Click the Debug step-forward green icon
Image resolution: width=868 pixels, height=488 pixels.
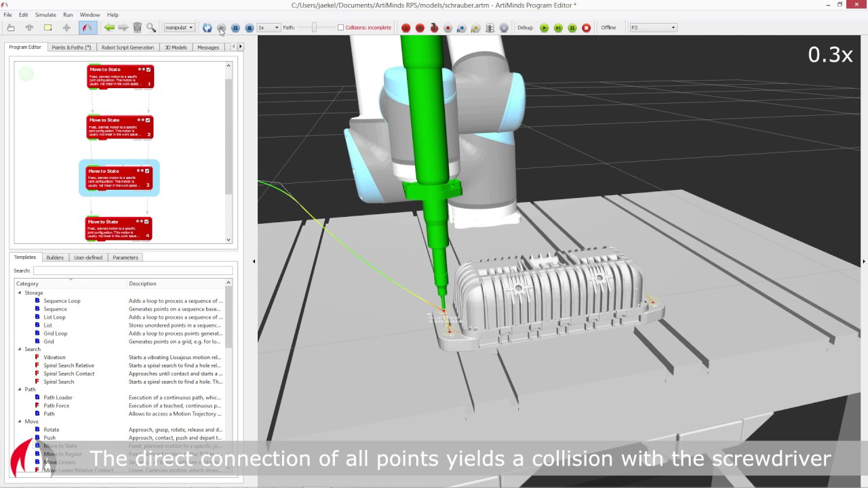point(558,28)
